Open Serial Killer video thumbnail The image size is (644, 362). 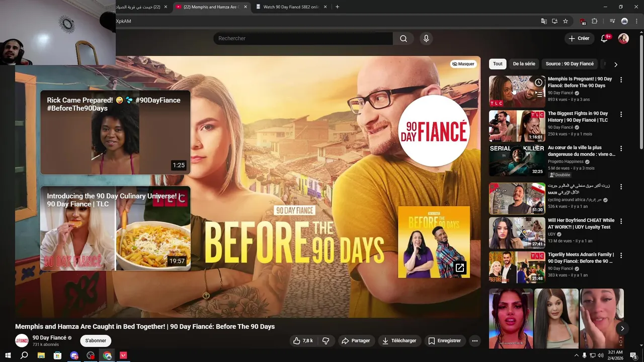517,160
